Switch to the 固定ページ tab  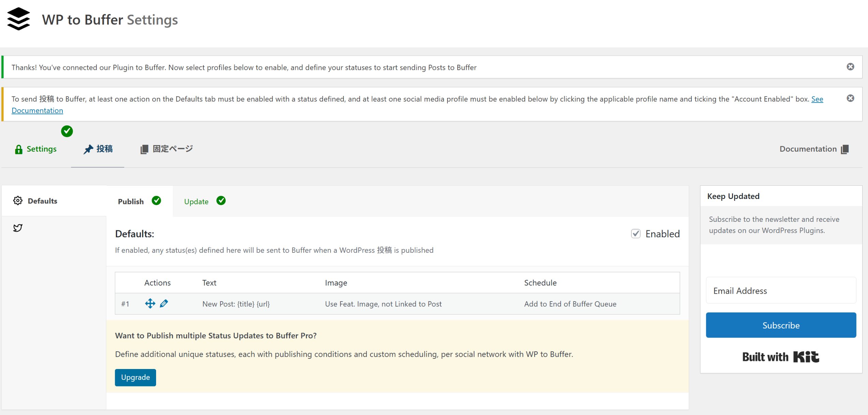click(172, 149)
